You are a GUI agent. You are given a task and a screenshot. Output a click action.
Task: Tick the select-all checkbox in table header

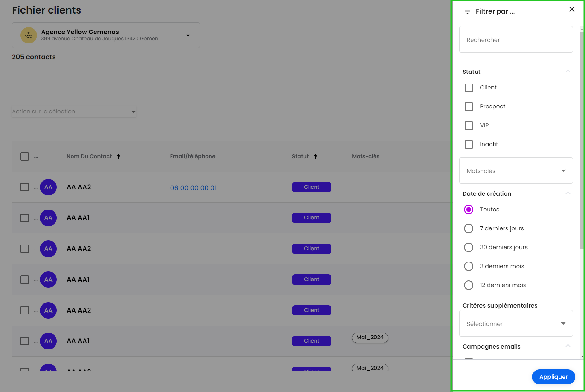(25, 156)
